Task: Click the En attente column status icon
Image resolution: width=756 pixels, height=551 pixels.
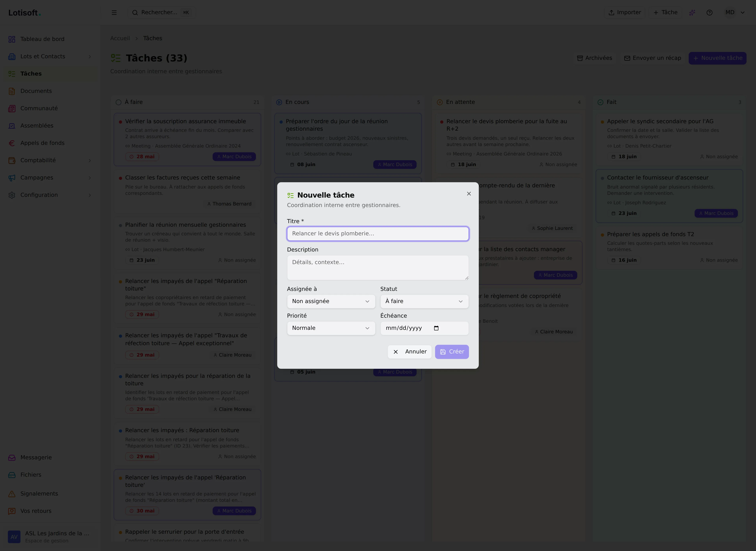Action: pyautogui.click(x=440, y=102)
